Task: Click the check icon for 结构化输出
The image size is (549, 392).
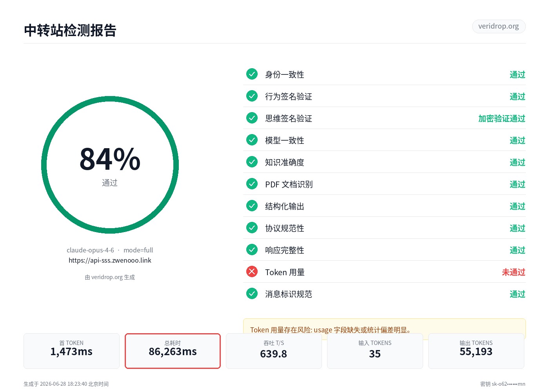Action: point(252,206)
